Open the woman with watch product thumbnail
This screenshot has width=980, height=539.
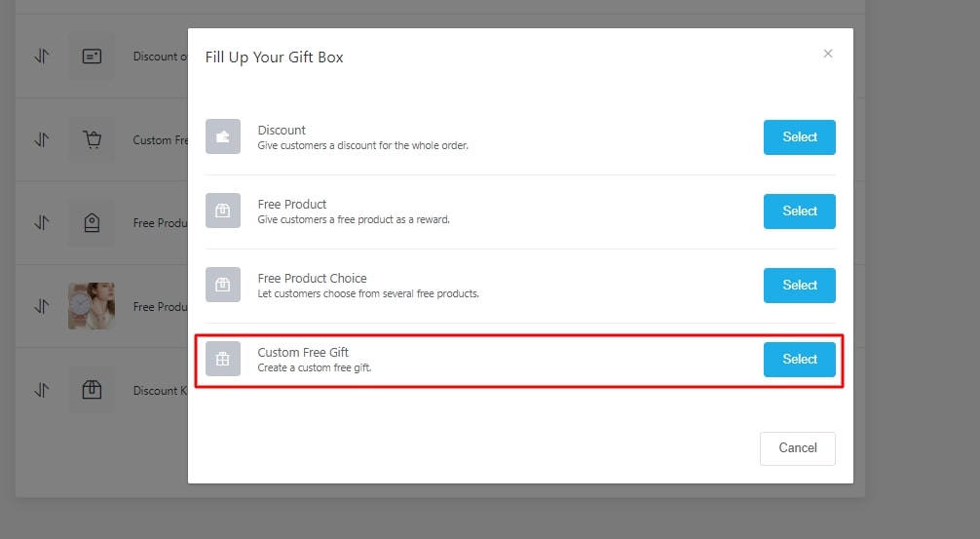pyautogui.click(x=92, y=306)
